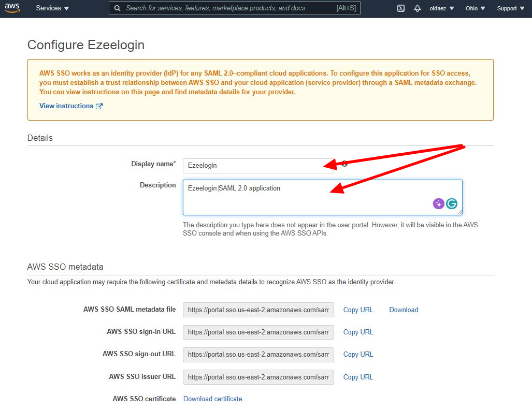Copy URL for AWS SSO SAML metadata file
Image resolution: width=532 pixels, height=410 pixels.
coord(358,310)
